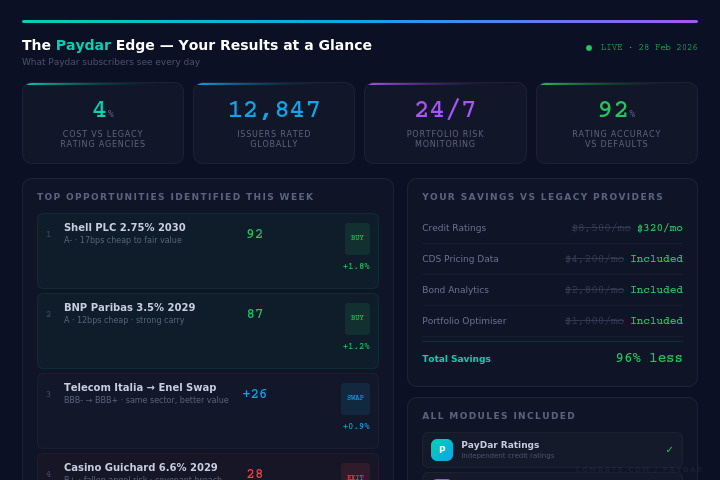Click Total Savings label
This screenshot has height=480, width=720.
click(x=456, y=359)
